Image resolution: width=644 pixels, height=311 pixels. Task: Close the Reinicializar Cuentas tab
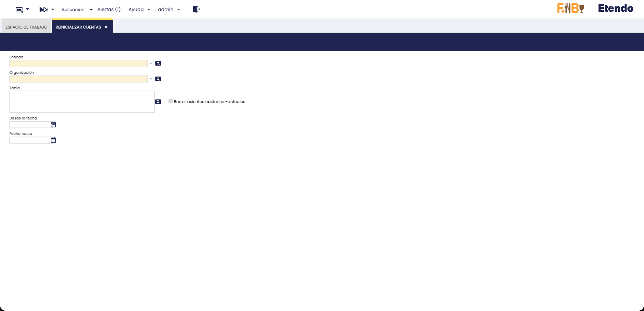pos(106,27)
